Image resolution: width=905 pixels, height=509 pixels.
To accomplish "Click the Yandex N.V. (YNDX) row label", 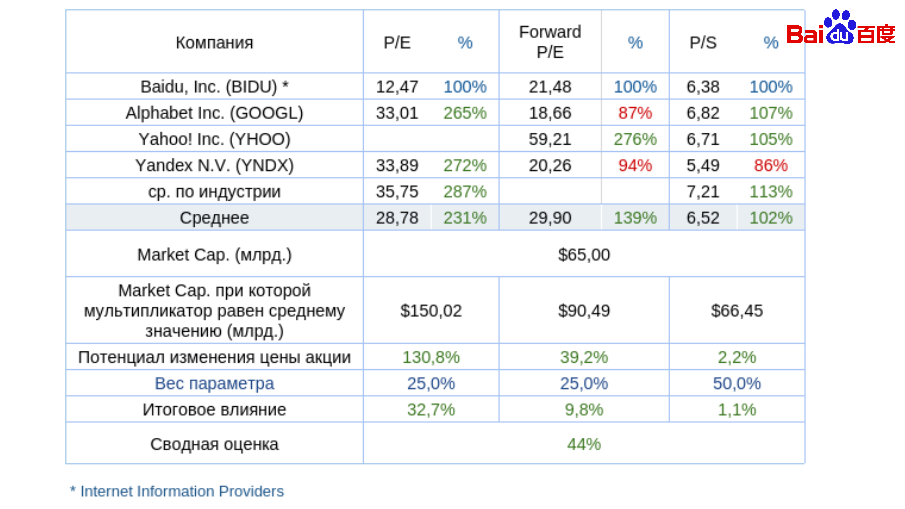I will tap(214, 165).
